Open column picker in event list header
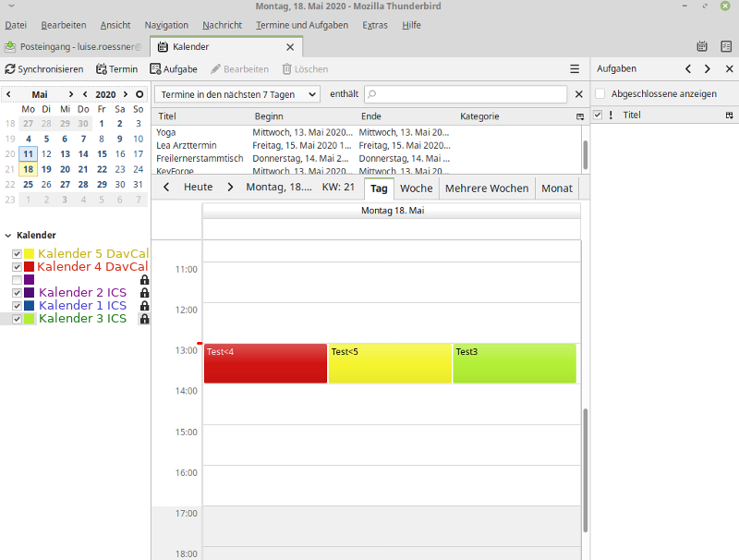This screenshot has width=739, height=560. [580, 117]
